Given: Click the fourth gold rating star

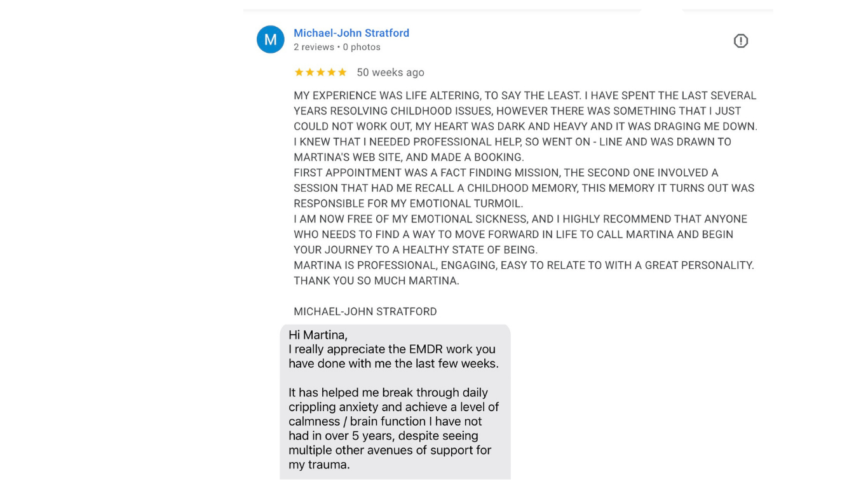Looking at the screenshot, I should pyautogui.click(x=331, y=72).
